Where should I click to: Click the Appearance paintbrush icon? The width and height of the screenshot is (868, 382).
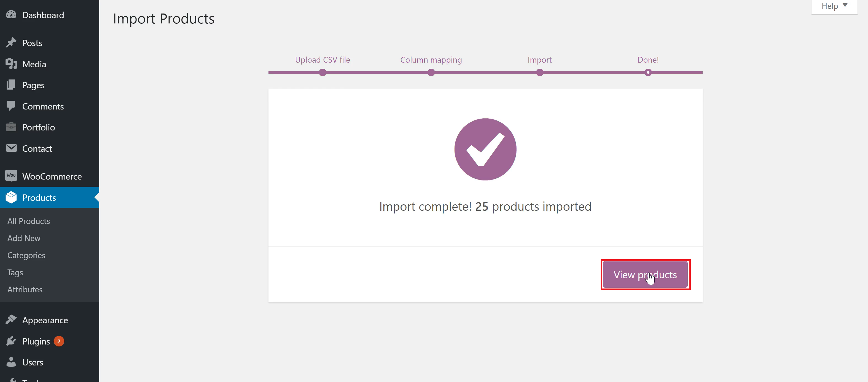[11, 320]
